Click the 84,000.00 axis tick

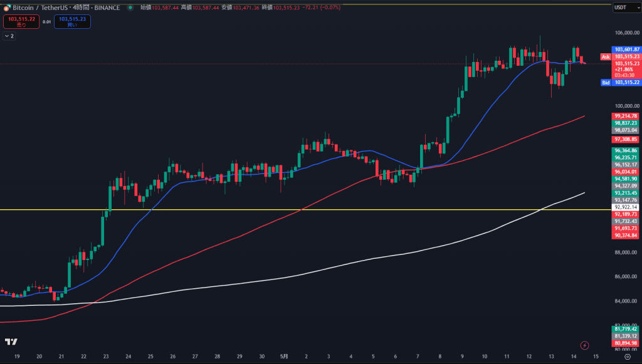point(626,301)
